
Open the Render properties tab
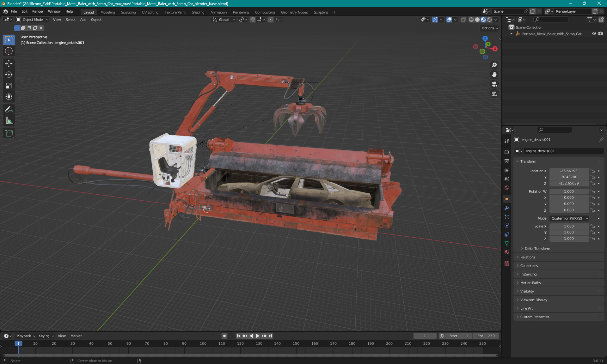[x=507, y=152]
